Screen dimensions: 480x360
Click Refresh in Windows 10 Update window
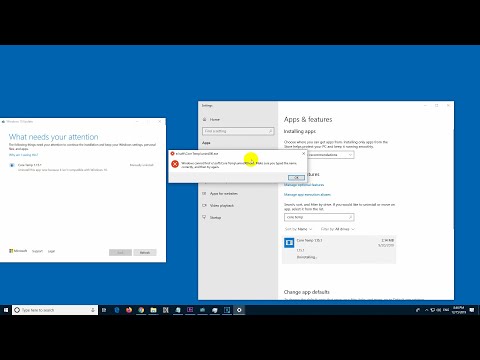tap(145, 252)
